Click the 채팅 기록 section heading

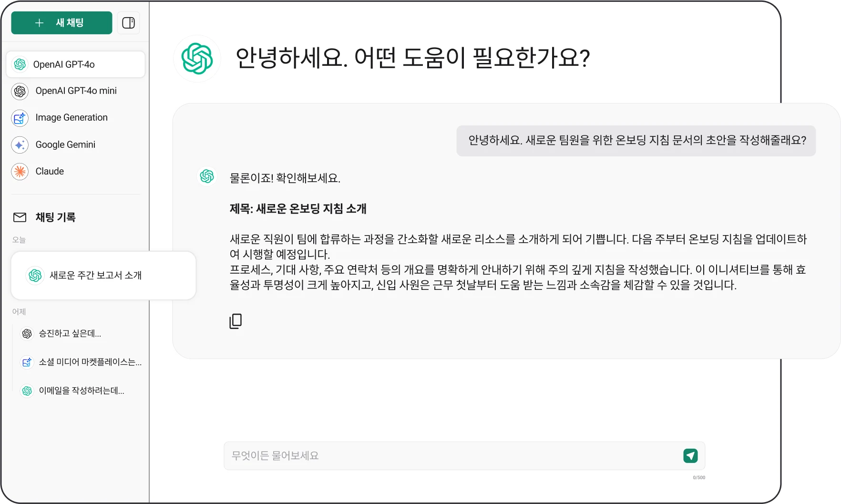tap(55, 217)
